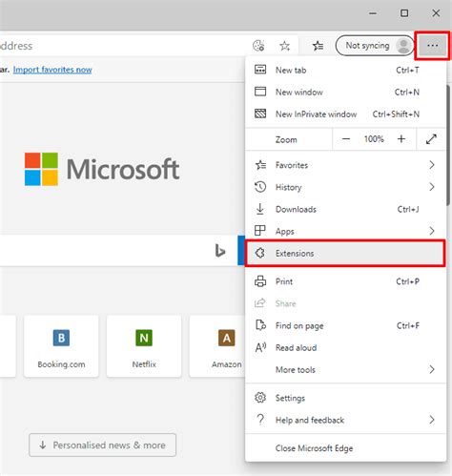Open the Amazon quick link tile
Screen dimensions: 452x476
(x=217, y=346)
